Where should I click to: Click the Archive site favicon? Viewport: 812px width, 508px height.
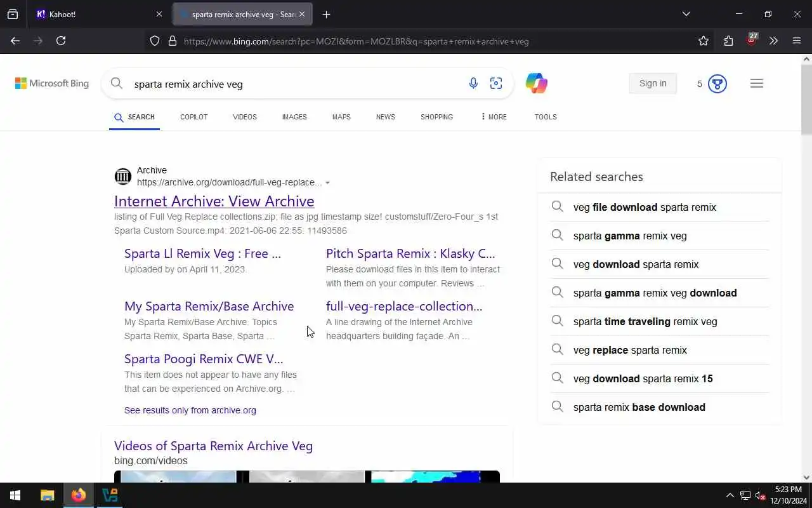(123, 177)
